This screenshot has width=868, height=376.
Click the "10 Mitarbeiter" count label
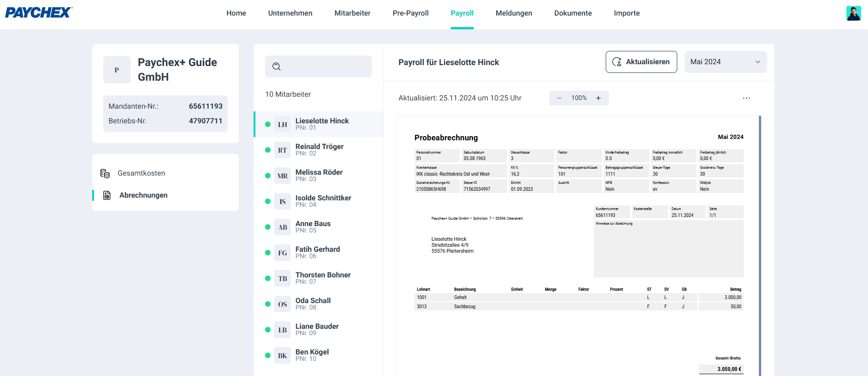[288, 94]
